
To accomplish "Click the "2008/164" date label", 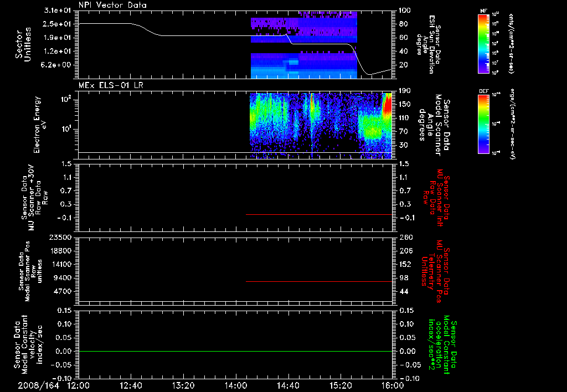I will pos(38,385).
